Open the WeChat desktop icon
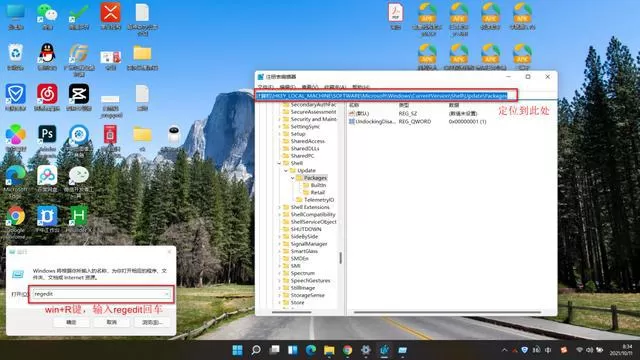The height and width of the screenshot is (360, 640). 47,13
